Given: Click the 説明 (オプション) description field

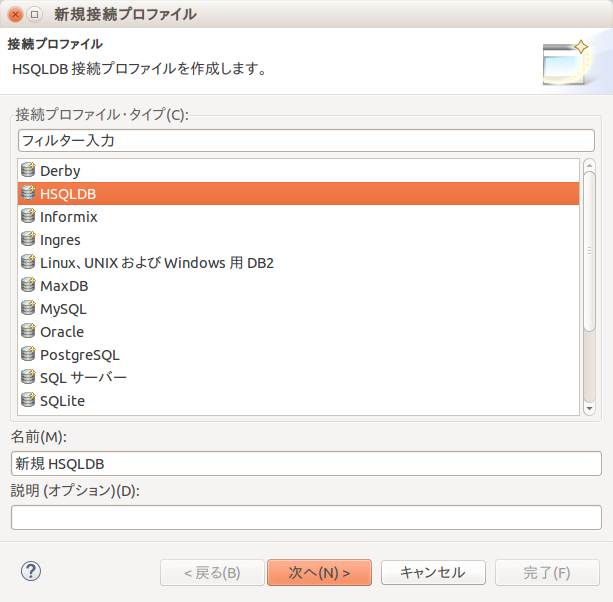Looking at the screenshot, I should 306,518.
